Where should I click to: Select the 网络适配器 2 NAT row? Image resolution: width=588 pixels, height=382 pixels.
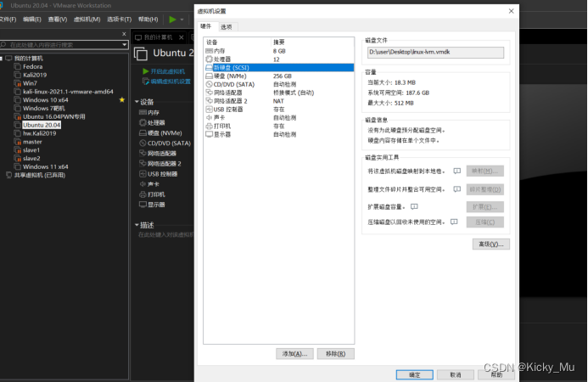click(x=278, y=101)
